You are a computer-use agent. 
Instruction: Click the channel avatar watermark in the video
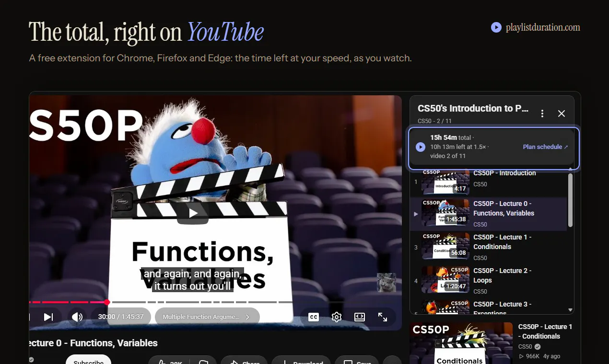tap(386, 283)
